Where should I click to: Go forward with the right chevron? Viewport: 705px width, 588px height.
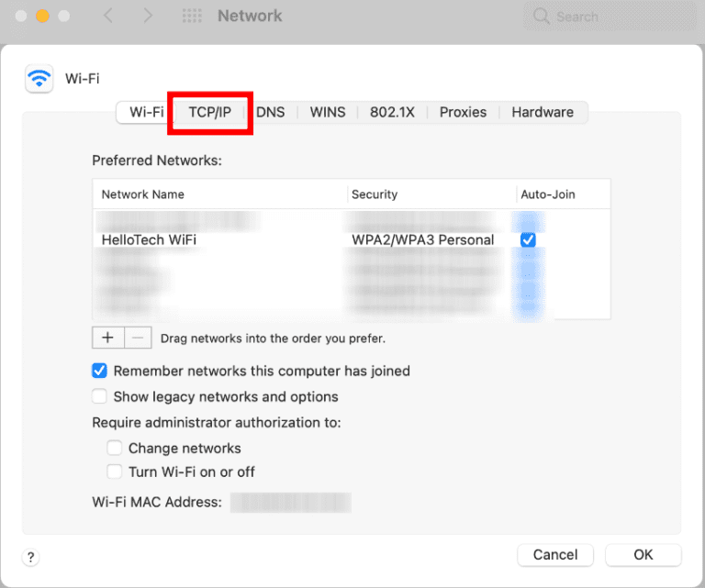click(148, 16)
